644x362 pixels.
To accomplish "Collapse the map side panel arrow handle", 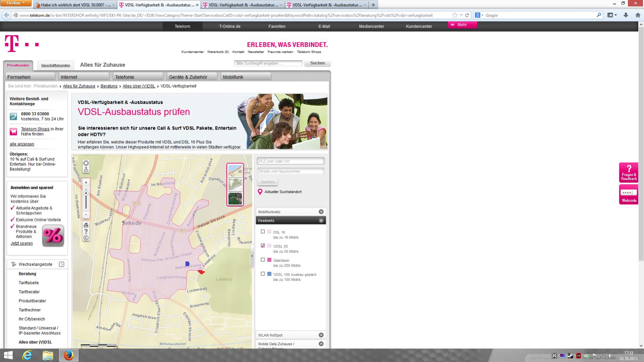I will click(x=252, y=256).
